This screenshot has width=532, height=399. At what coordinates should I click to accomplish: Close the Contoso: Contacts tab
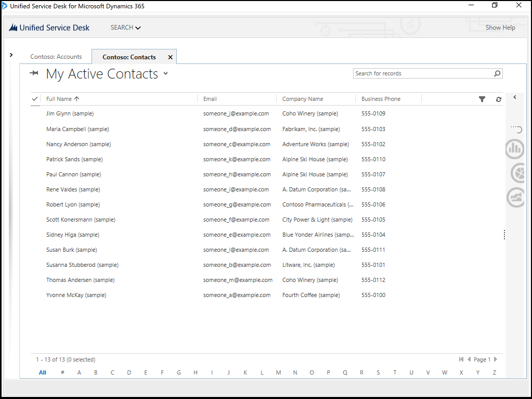coord(171,57)
